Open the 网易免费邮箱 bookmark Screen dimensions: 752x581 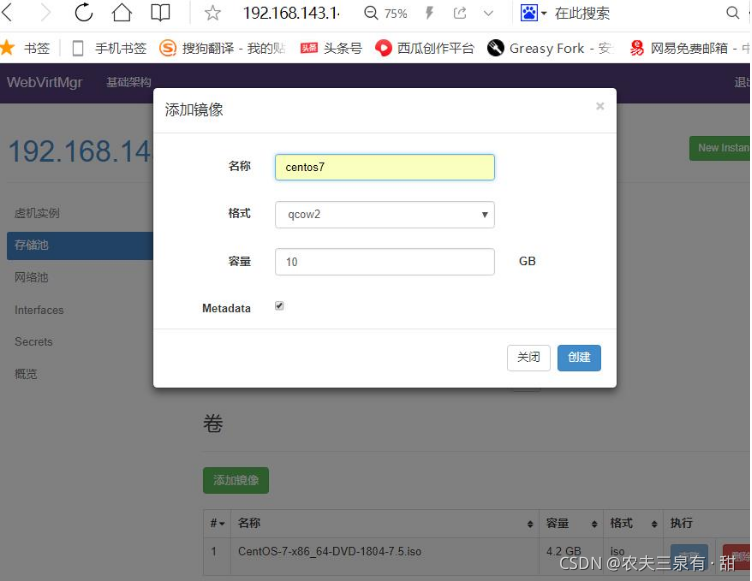pyautogui.click(x=689, y=48)
